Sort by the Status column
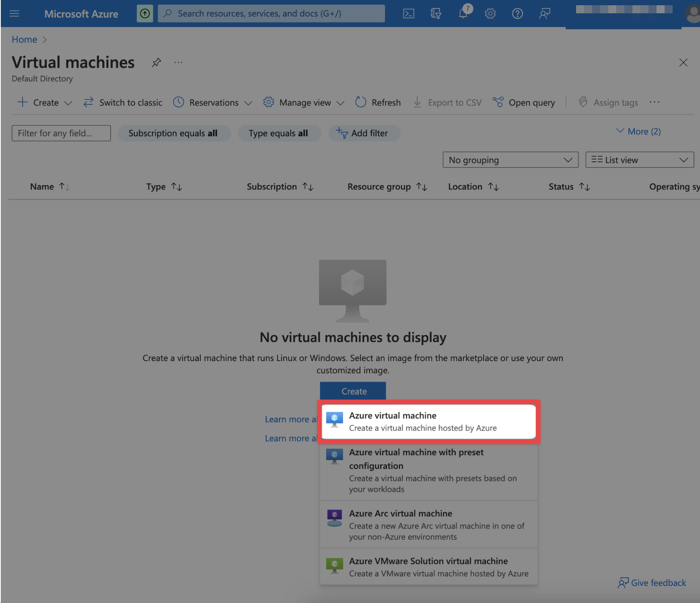This screenshot has height=603, width=700. click(569, 187)
